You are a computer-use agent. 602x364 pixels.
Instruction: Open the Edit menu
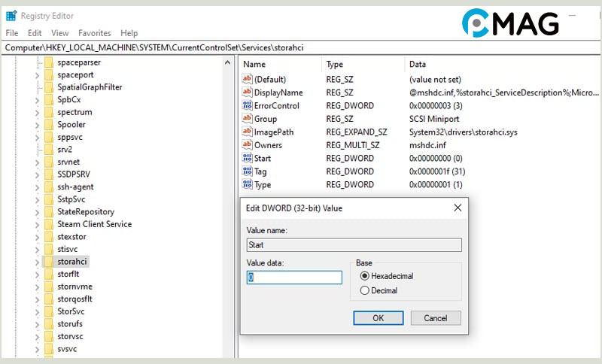[35, 33]
